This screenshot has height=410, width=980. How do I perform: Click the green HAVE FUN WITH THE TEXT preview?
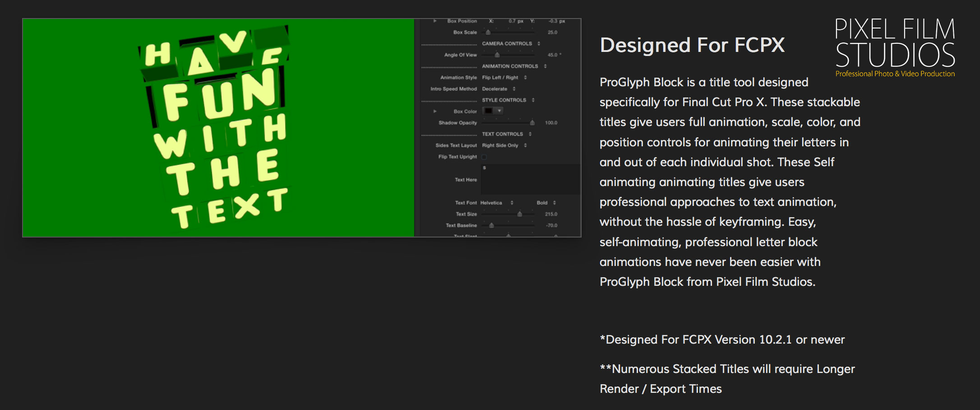tap(218, 128)
